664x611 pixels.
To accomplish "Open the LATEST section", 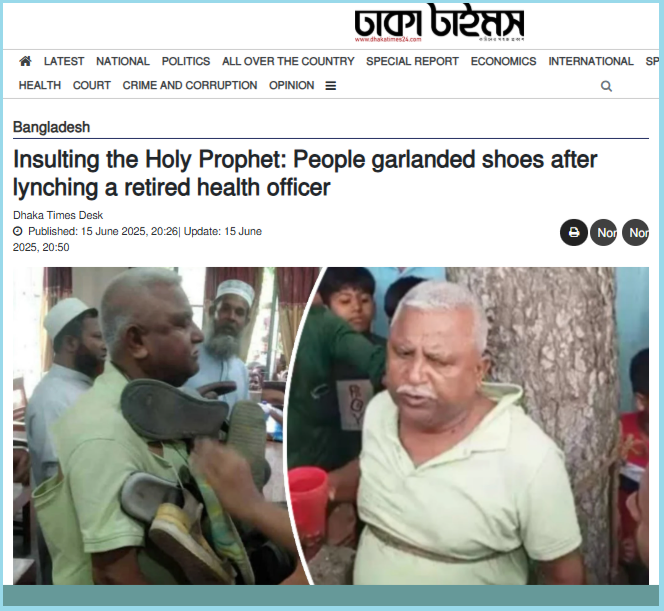I will (64, 61).
